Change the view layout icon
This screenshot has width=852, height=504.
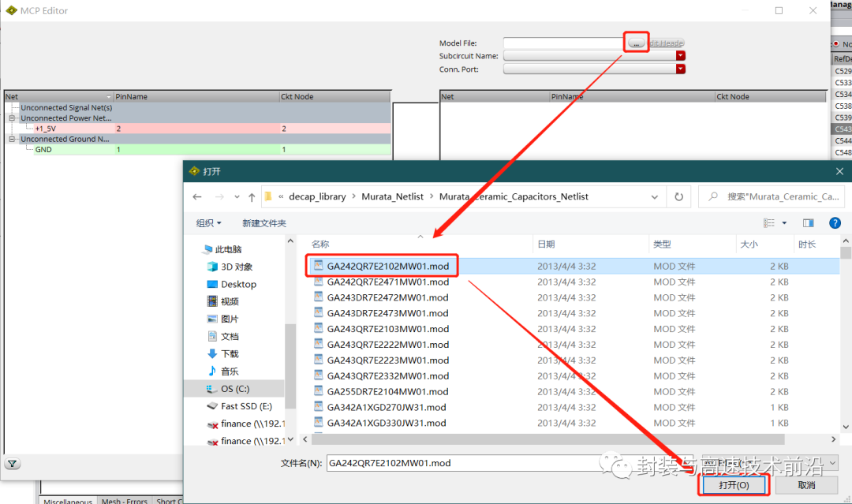[x=769, y=222]
